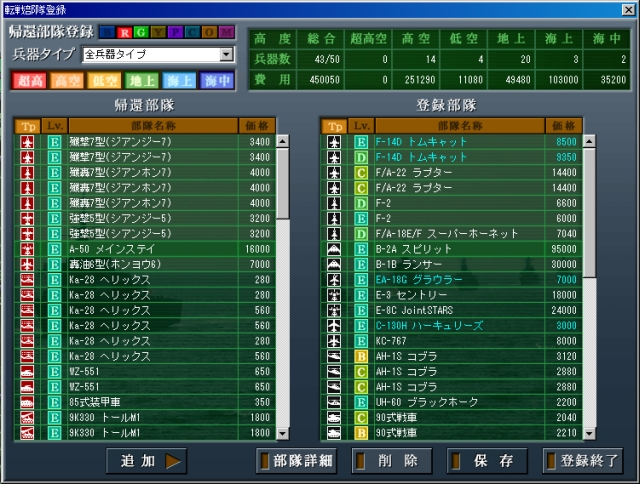This screenshot has width=640, height=484.
Task: Click the type icon for EA-18G グラウラー
Action: click(334, 280)
